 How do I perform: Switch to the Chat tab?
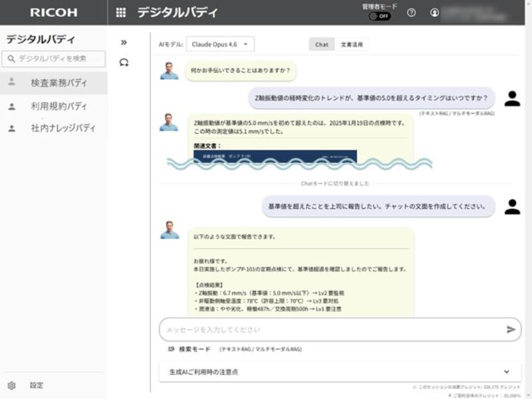click(x=321, y=45)
